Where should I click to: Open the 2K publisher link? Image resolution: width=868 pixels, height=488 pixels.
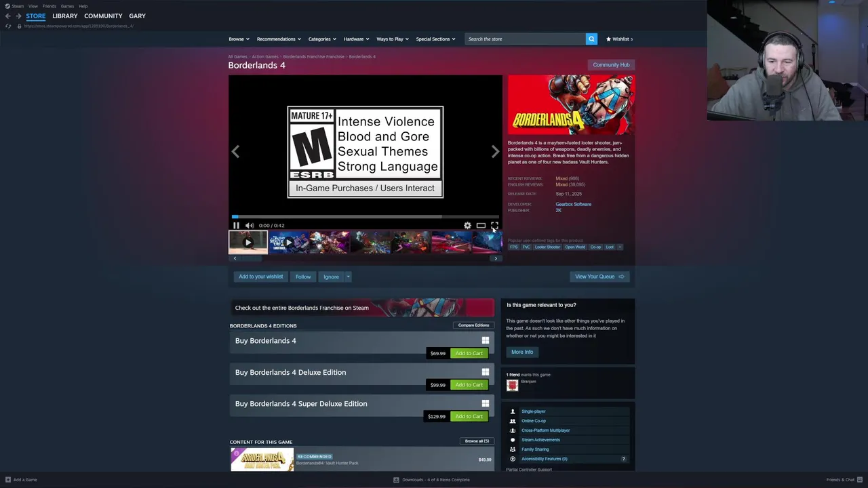[x=558, y=210]
